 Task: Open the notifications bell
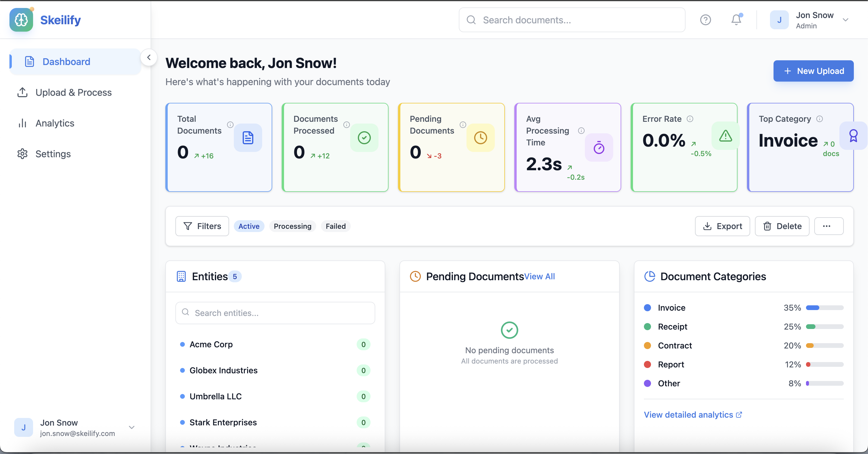click(x=736, y=20)
